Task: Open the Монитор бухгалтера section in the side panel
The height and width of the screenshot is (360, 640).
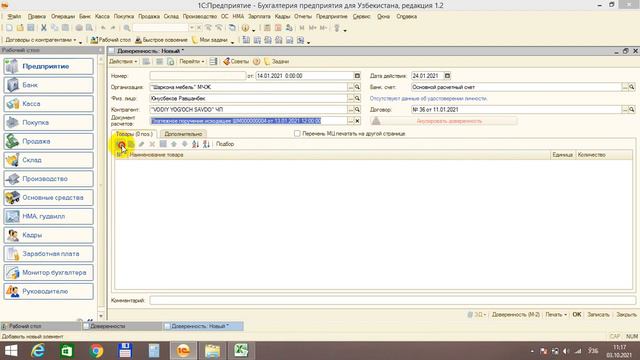Action: click(49, 273)
